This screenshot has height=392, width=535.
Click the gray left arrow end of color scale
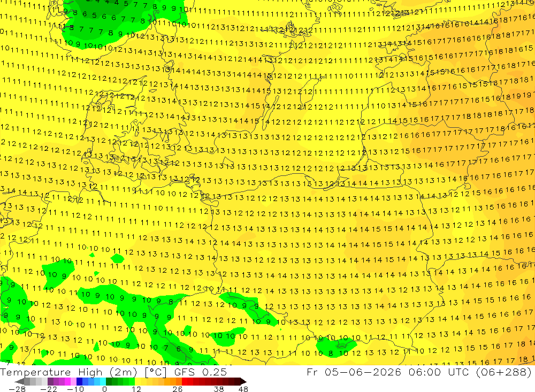pos(19,381)
